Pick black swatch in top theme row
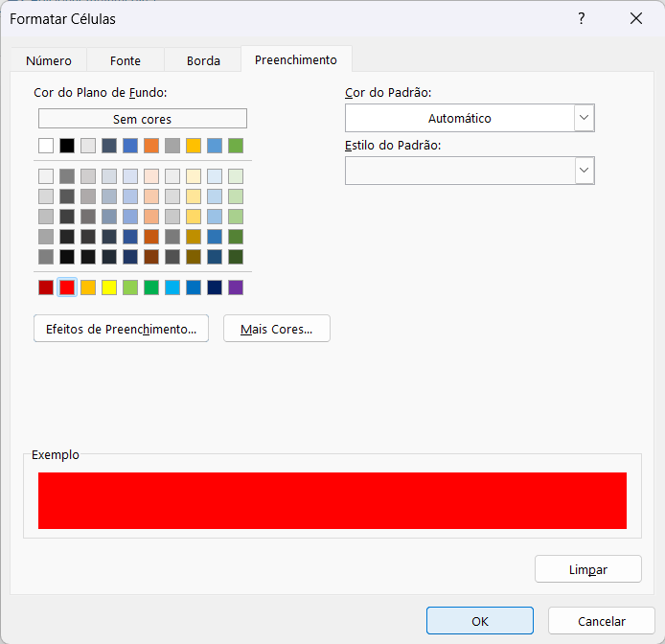 pyautogui.click(x=67, y=146)
